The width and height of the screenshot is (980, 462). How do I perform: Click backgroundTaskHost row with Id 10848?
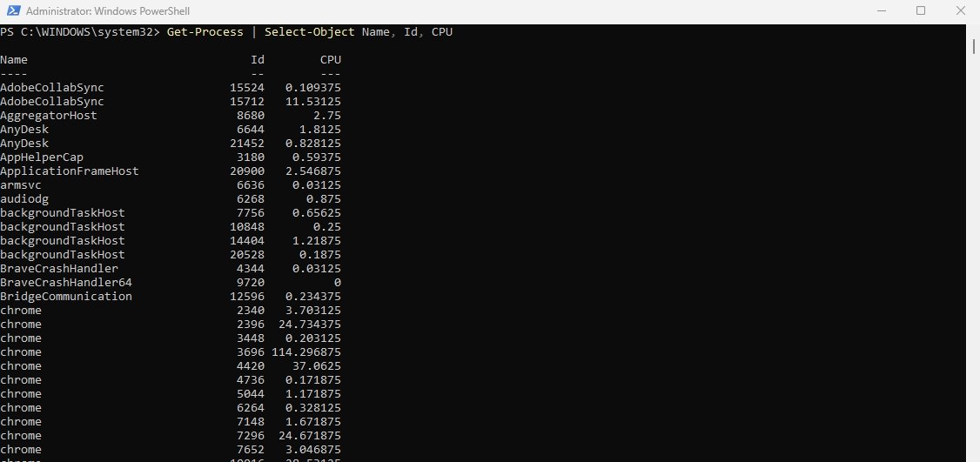(x=171, y=227)
